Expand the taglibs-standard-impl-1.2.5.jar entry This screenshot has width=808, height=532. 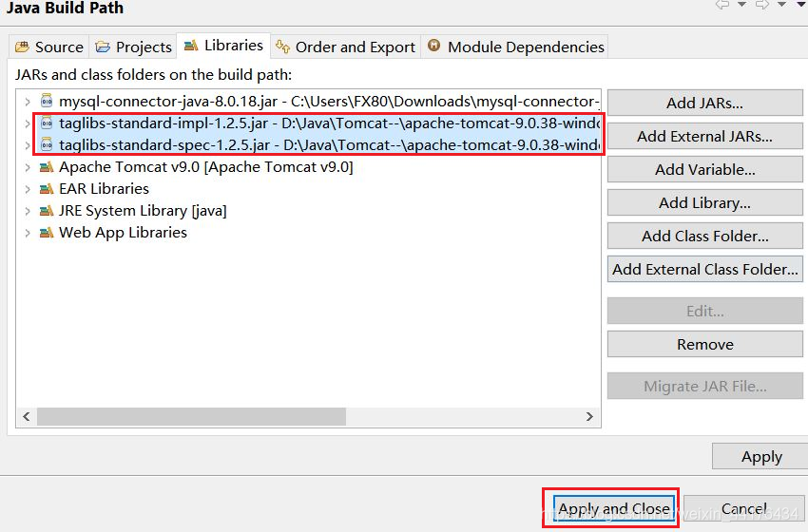(28, 123)
